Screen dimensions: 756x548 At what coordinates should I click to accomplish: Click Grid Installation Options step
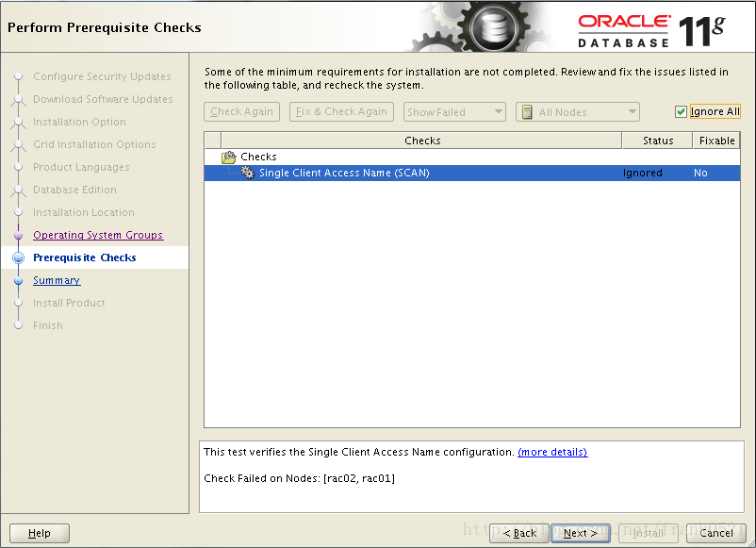pos(94,144)
